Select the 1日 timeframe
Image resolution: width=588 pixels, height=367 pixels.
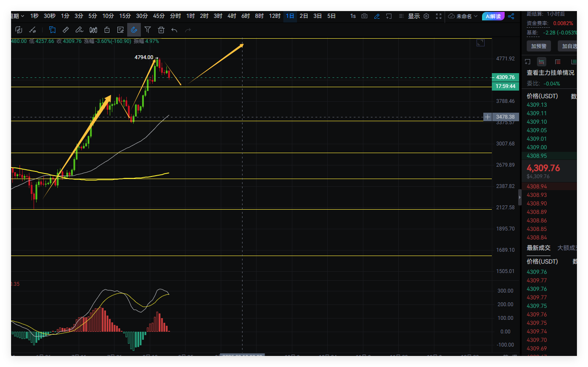click(x=290, y=16)
